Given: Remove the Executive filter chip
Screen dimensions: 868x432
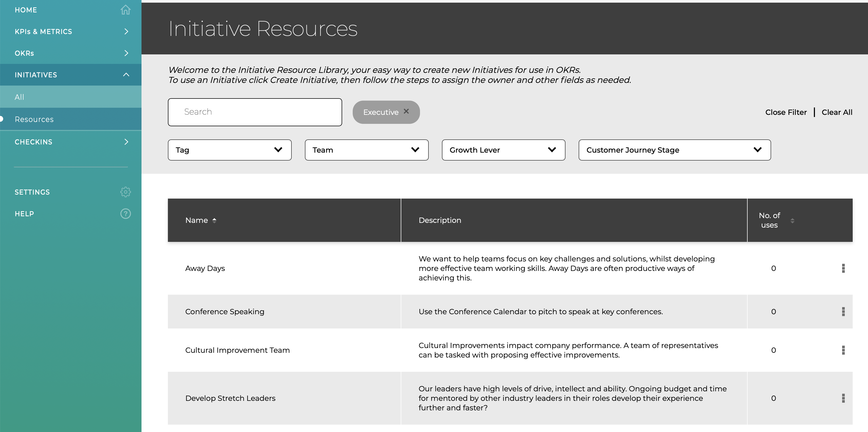Looking at the screenshot, I should coord(406,111).
